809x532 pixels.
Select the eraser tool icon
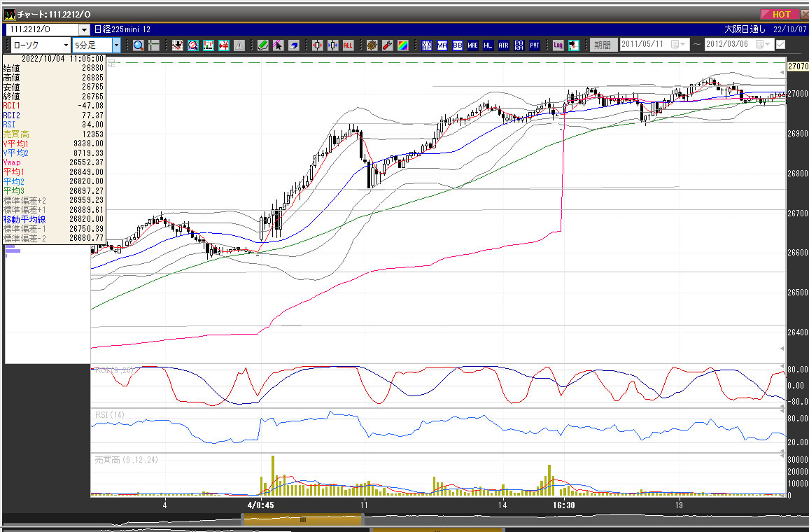coord(293,45)
